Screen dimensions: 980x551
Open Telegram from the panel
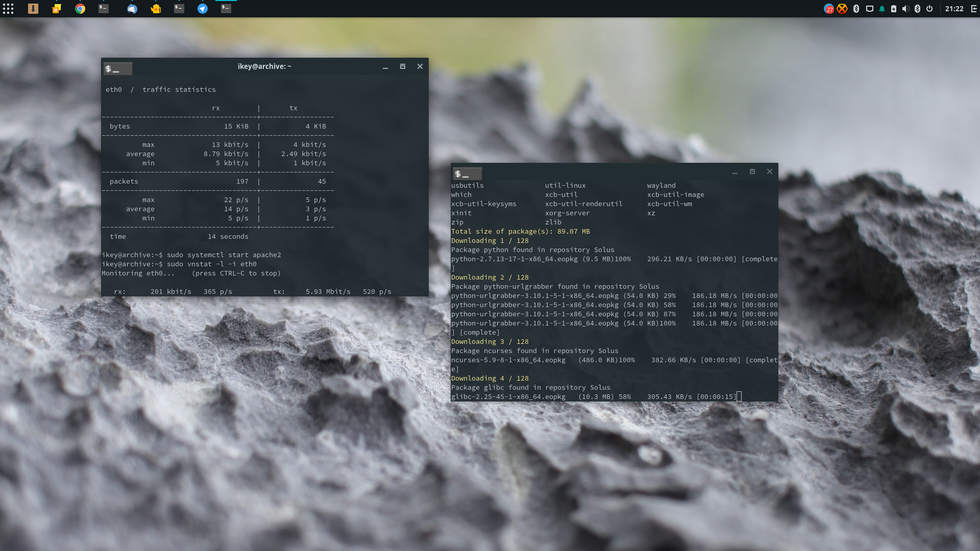(x=203, y=9)
